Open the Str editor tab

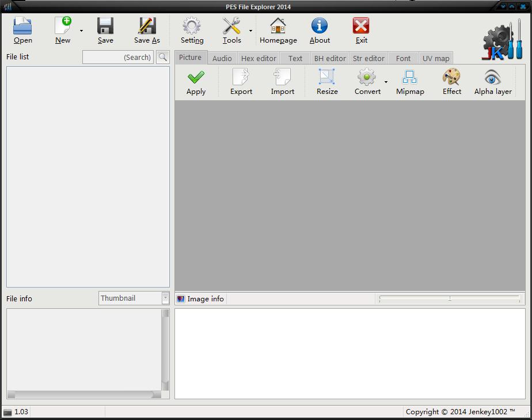click(x=368, y=58)
